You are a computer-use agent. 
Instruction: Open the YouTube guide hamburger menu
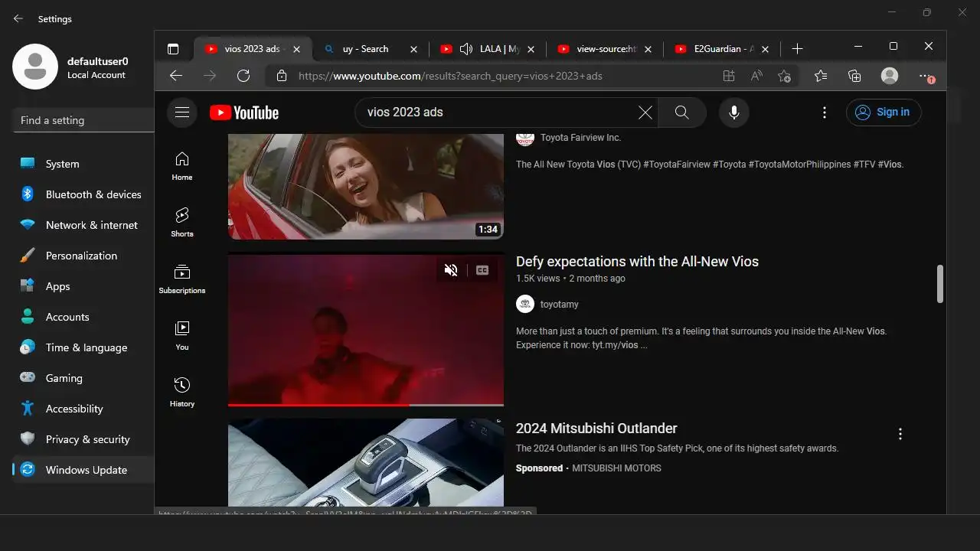(x=181, y=112)
